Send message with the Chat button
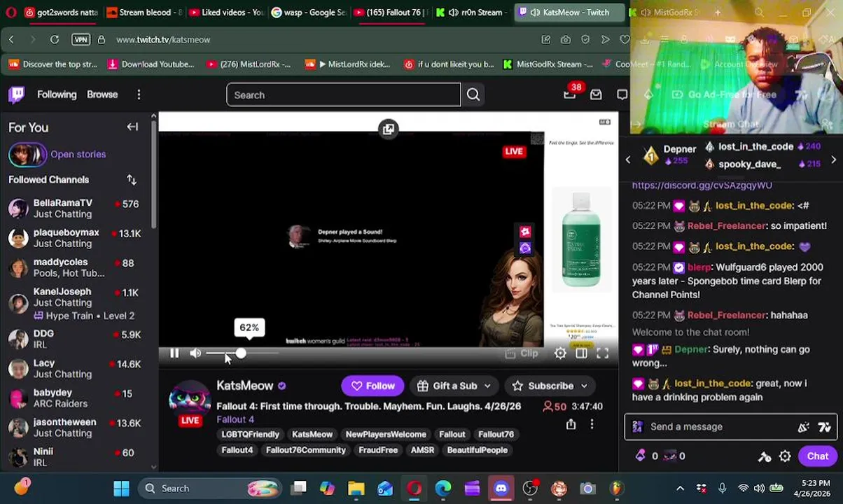This screenshot has height=504, width=843. click(817, 456)
